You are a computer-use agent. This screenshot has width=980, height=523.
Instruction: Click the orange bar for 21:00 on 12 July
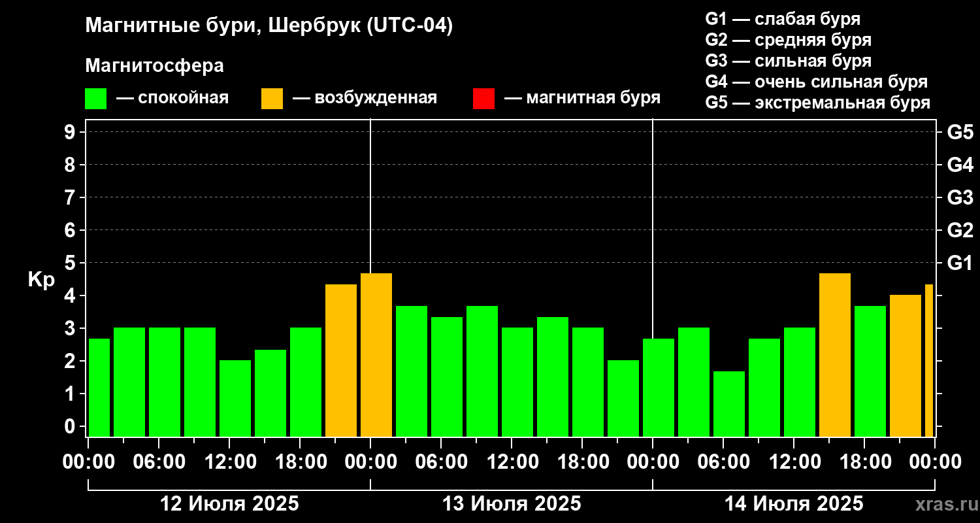tap(341, 360)
